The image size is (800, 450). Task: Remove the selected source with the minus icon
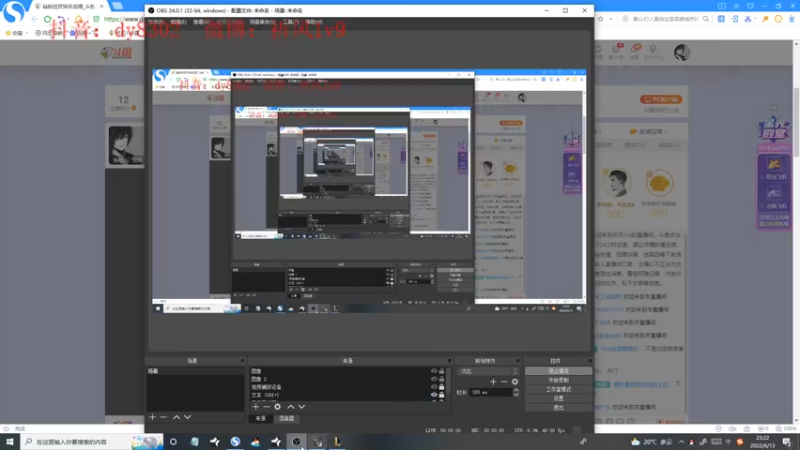click(x=266, y=407)
